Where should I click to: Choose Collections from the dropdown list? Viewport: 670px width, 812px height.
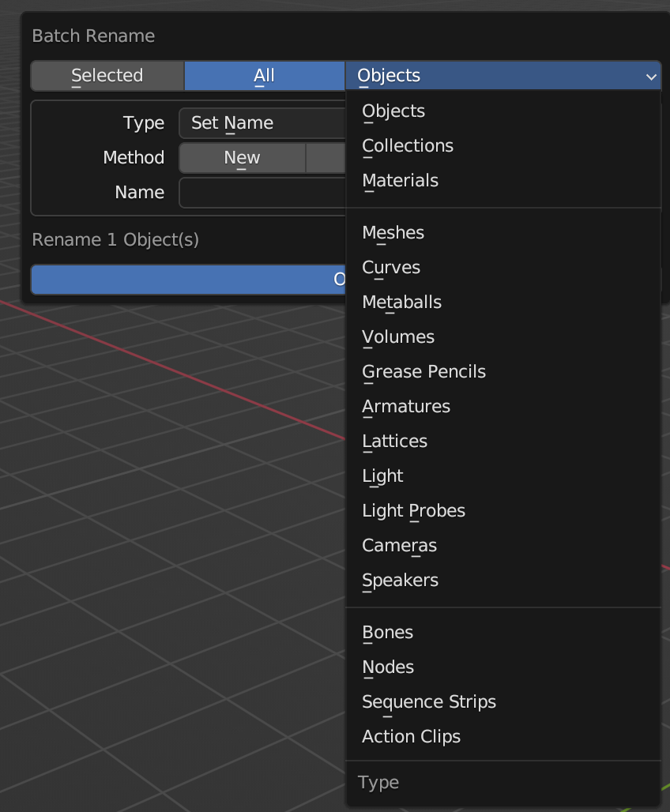[x=408, y=146]
